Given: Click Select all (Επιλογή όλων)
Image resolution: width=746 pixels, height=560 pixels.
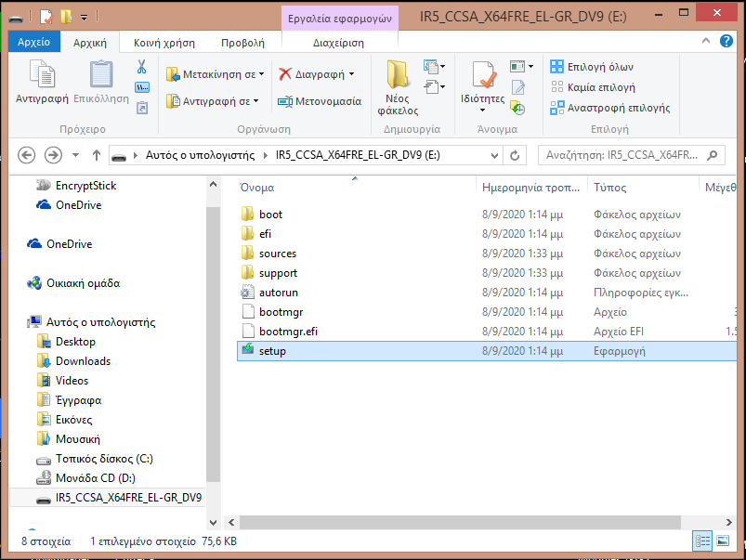Looking at the screenshot, I should 592,67.
